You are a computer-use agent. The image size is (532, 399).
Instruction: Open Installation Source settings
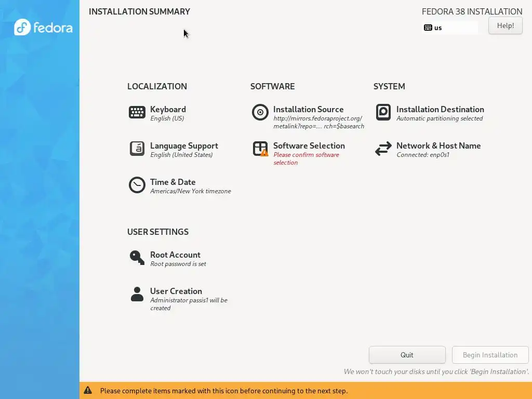[x=309, y=109]
